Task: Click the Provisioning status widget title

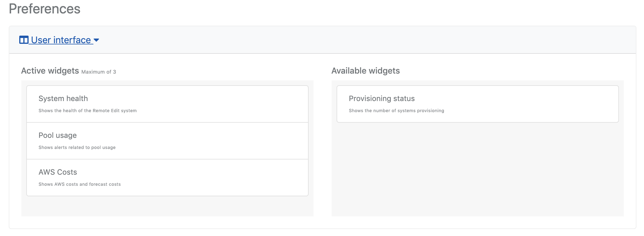Action: [x=381, y=99]
